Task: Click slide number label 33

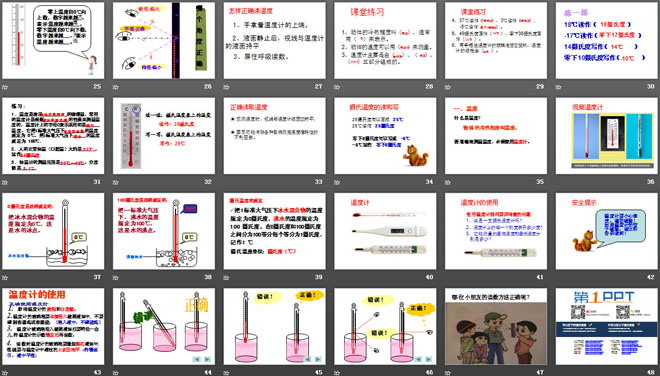Action: point(319,182)
